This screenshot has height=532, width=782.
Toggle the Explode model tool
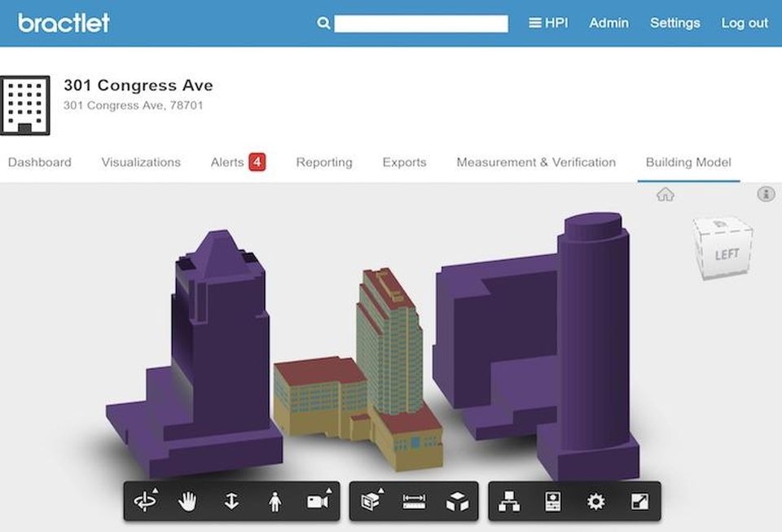click(457, 502)
